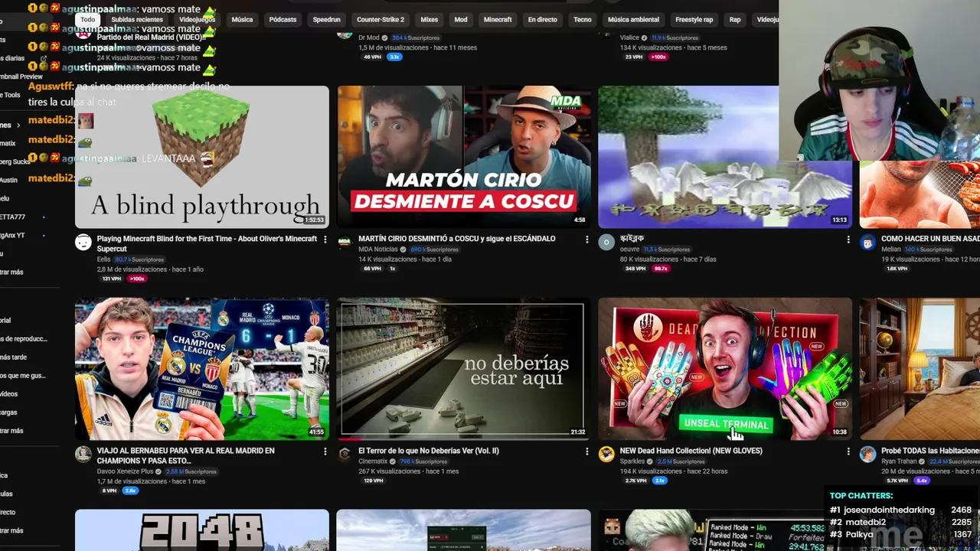Open options menu for oeuvre video
The height and width of the screenshot is (551, 980).
click(x=848, y=240)
